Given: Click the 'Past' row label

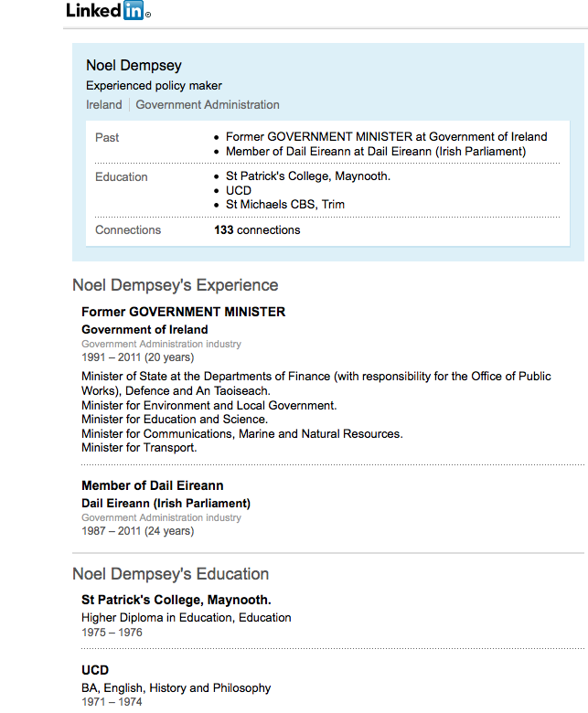Looking at the screenshot, I should pos(107,137).
